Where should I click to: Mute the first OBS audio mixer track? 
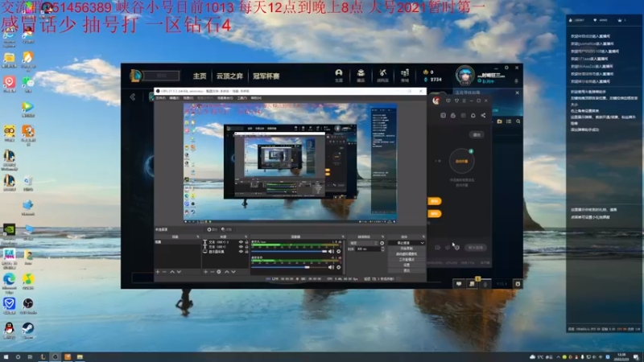click(x=331, y=251)
